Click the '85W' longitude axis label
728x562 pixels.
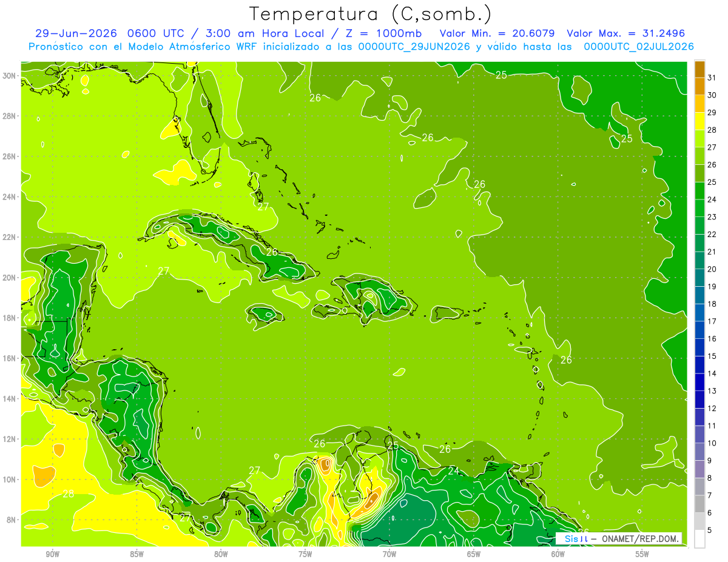[x=136, y=554]
